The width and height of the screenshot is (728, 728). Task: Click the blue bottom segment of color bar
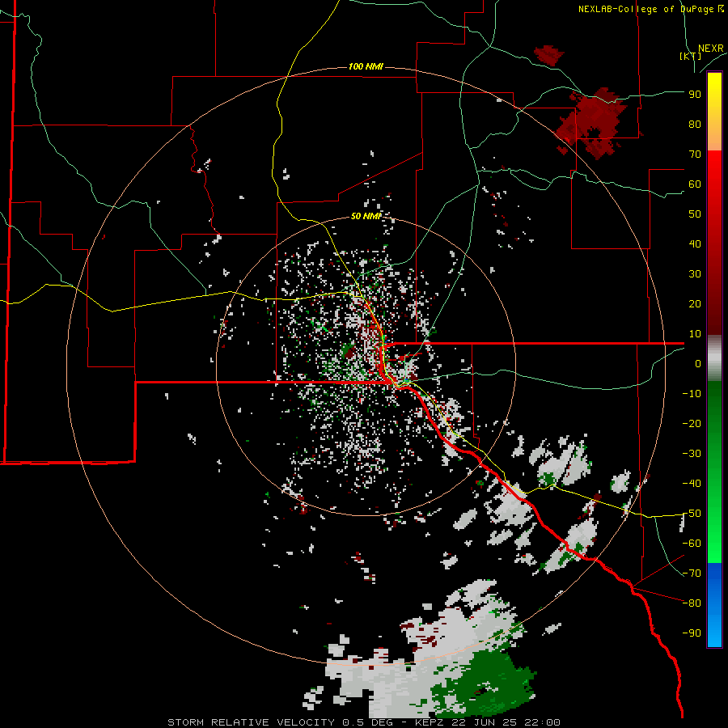(x=714, y=605)
